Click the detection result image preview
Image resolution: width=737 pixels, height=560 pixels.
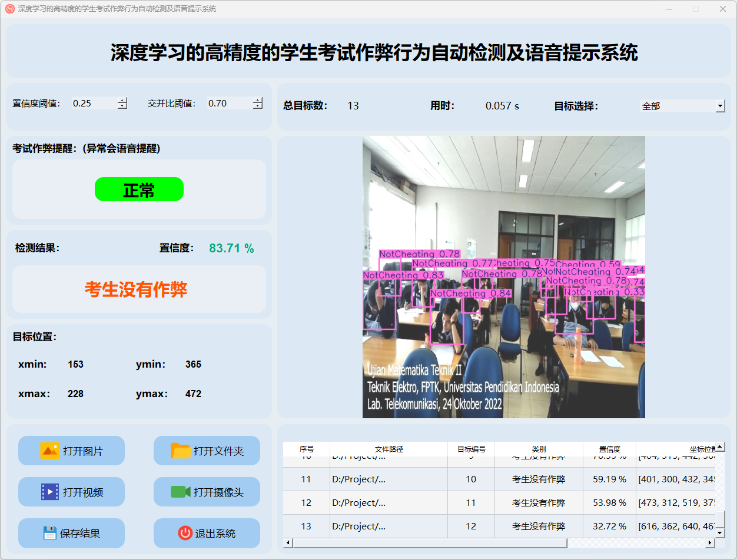[504, 277]
